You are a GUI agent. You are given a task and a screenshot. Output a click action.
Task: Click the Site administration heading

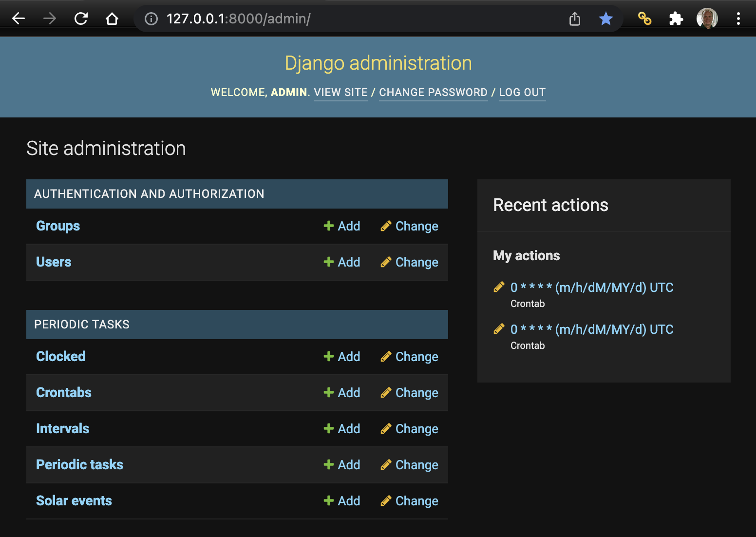[106, 148]
